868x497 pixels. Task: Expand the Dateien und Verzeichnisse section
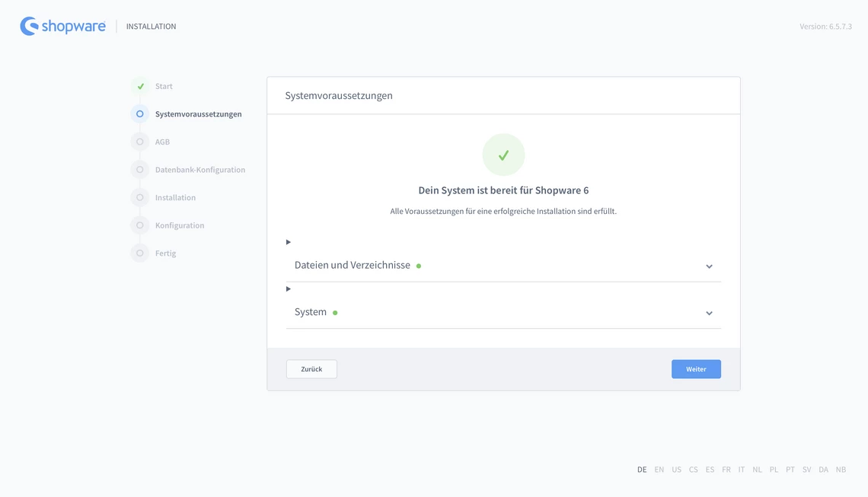point(353,266)
